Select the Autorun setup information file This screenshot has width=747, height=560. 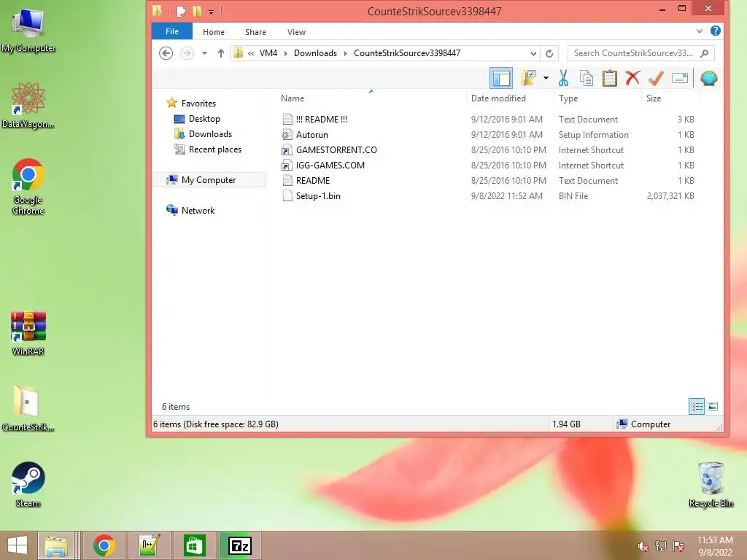(312, 134)
